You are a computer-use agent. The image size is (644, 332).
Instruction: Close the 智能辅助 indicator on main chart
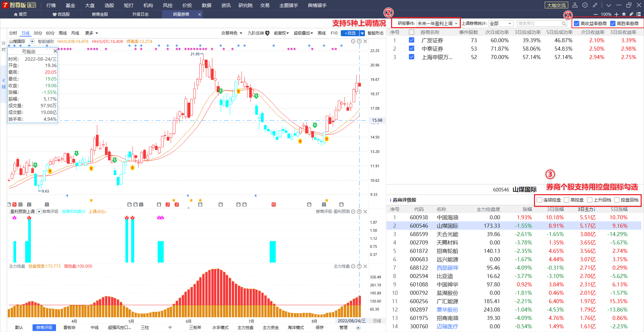pos(365,41)
